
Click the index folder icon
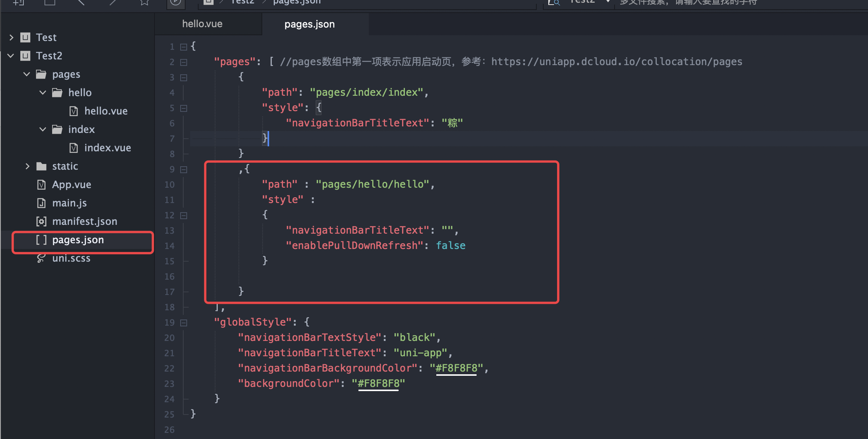point(58,129)
